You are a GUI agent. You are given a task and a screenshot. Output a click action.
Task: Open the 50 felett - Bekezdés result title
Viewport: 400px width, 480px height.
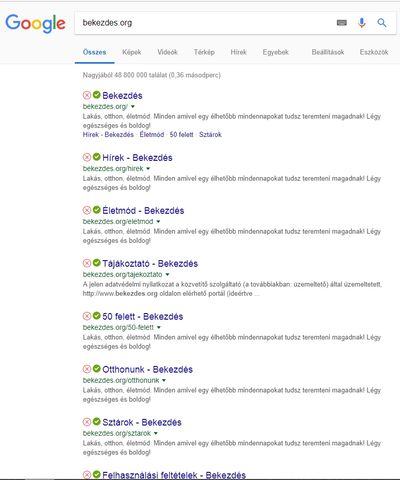143,316
